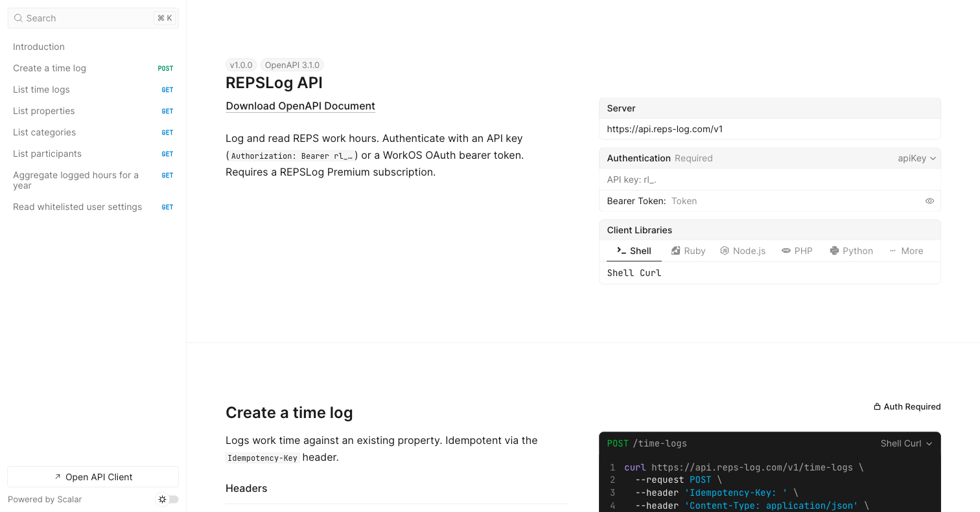The image size is (980, 512).
Task: Click Download OpenAPI Document link
Action: [300, 106]
